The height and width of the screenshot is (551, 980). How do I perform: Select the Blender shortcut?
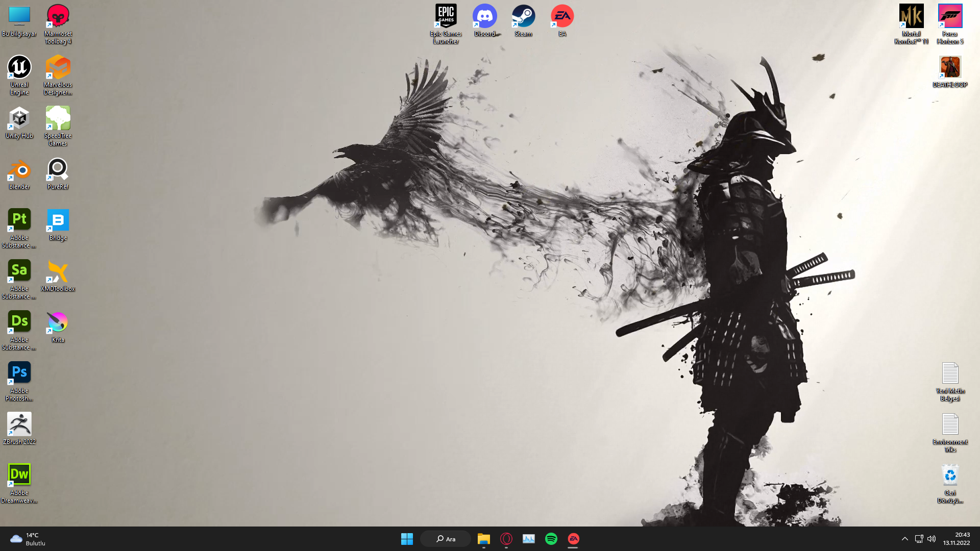point(19,173)
